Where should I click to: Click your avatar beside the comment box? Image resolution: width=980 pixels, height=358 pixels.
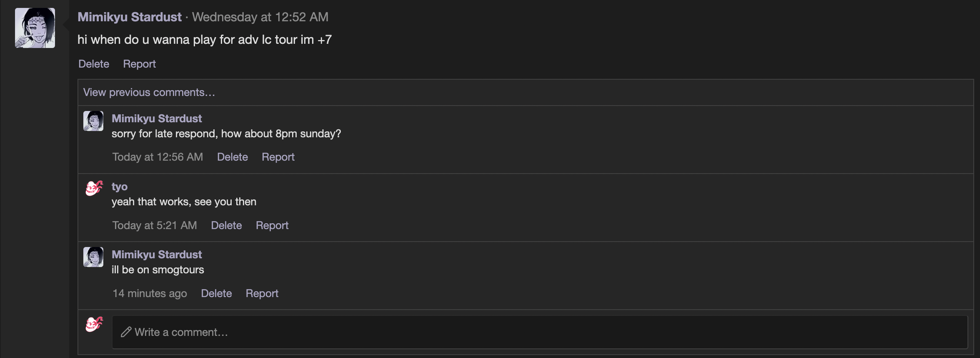pyautogui.click(x=94, y=324)
